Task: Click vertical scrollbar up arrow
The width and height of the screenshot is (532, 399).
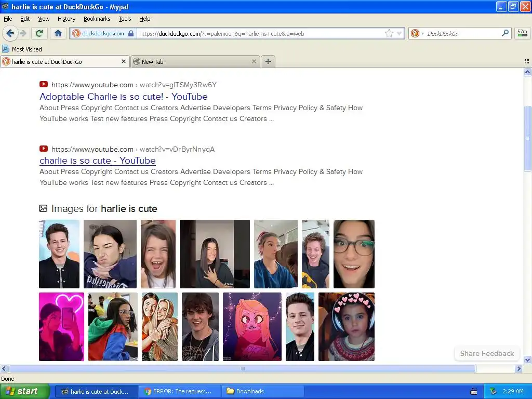Action: point(527,72)
